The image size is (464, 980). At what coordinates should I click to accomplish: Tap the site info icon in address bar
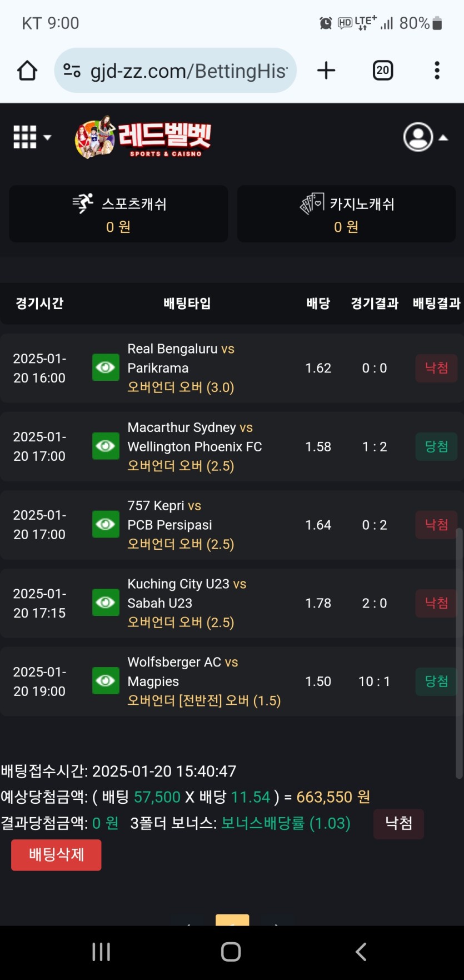pyautogui.click(x=72, y=71)
